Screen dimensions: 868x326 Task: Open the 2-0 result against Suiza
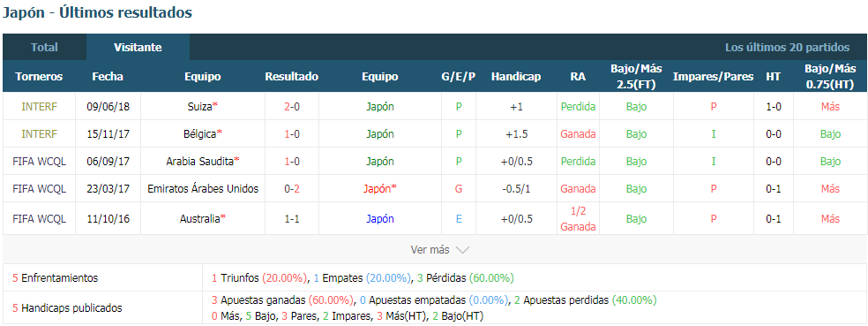tap(292, 106)
